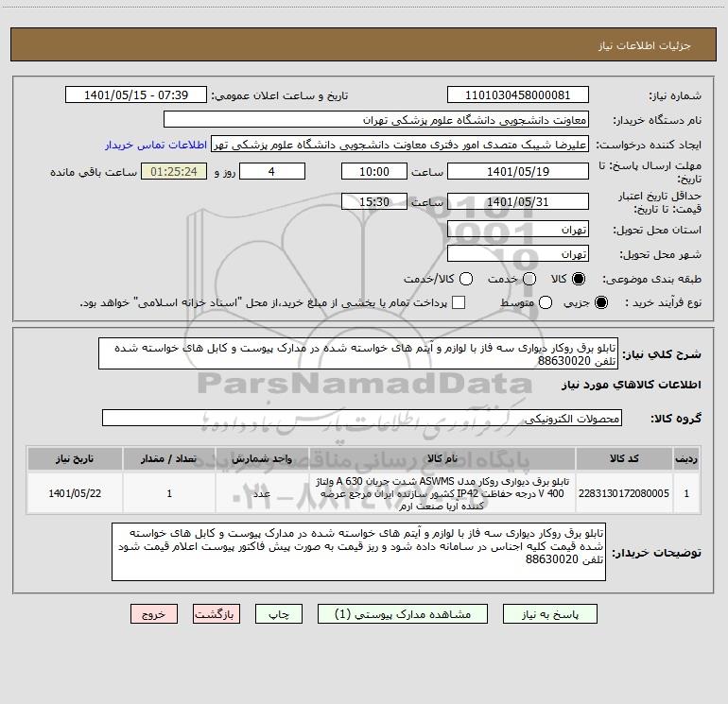Click the جزئیات اطلاعات نیاز header title
Viewport: 728px width, 704px height.
(x=645, y=45)
